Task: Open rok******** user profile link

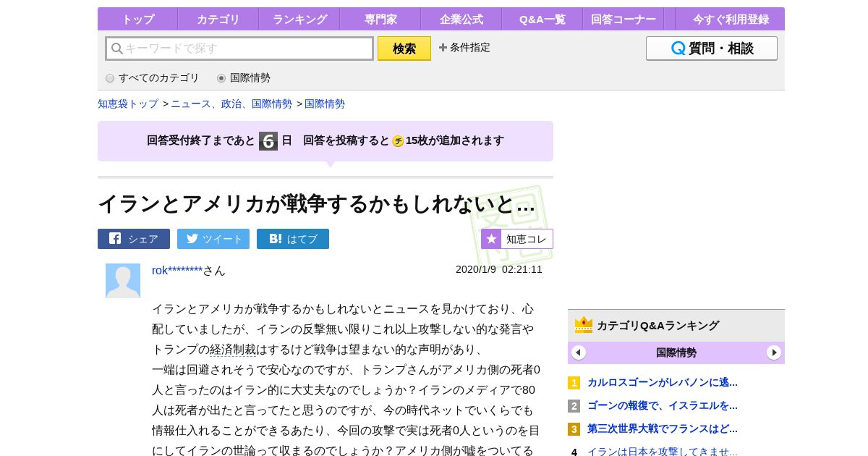Action: (177, 270)
